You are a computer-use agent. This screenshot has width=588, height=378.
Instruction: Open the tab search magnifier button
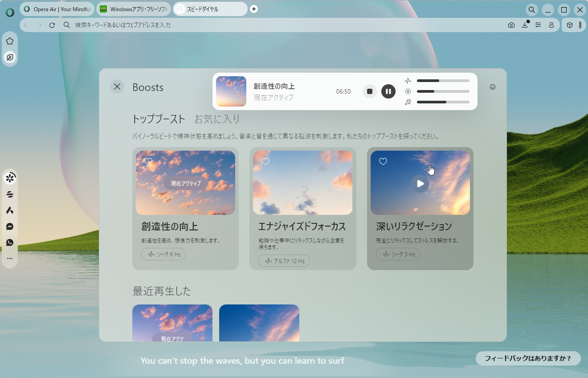click(x=532, y=9)
